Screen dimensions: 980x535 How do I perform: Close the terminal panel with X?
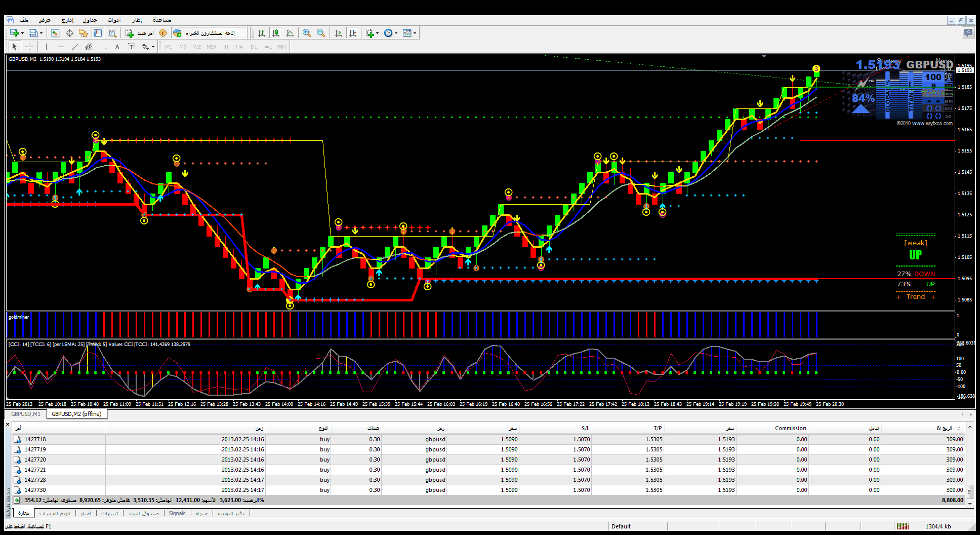[x=8, y=425]
